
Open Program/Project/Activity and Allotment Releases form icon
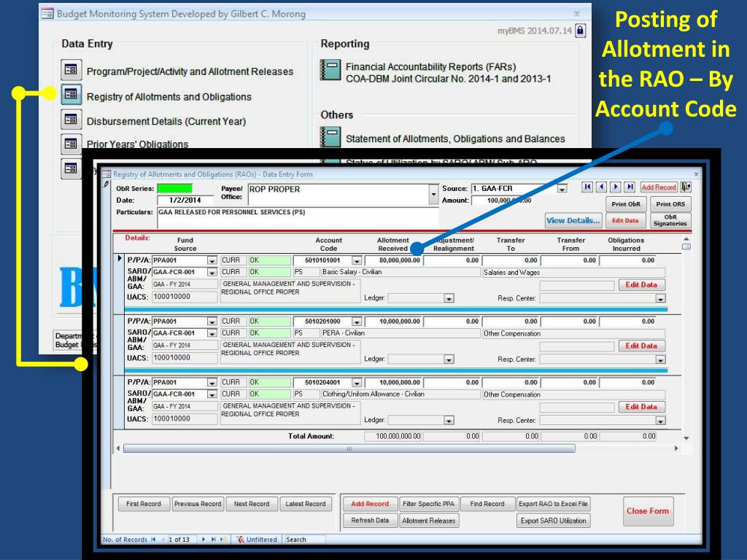coord(71,69)
